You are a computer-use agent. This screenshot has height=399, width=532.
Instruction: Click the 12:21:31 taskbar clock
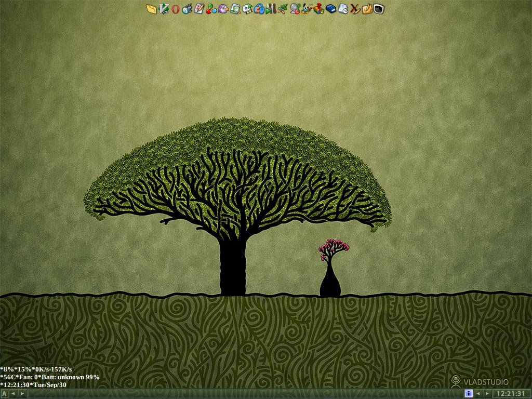pyautogui.click(x=511, y=394)
